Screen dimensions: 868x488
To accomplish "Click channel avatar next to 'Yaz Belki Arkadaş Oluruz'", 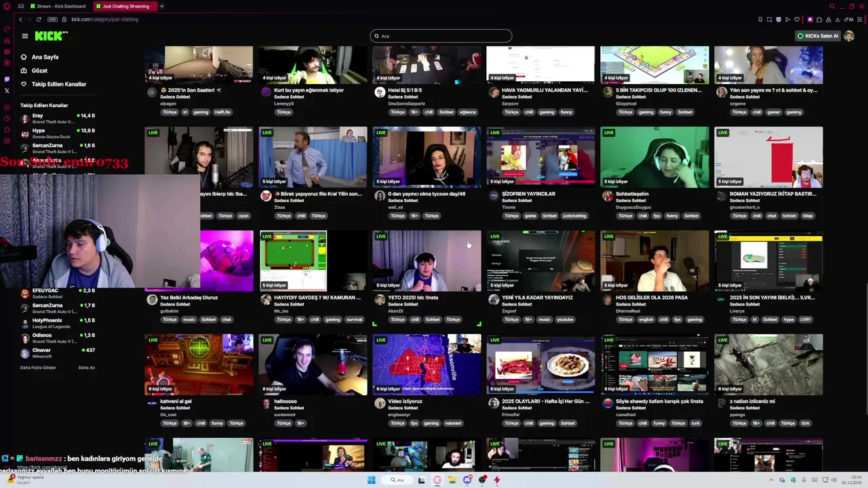I will point(152,300).
